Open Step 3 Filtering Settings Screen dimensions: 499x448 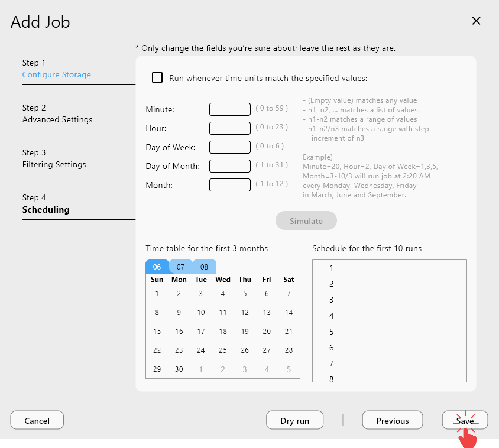click(54, 165)
